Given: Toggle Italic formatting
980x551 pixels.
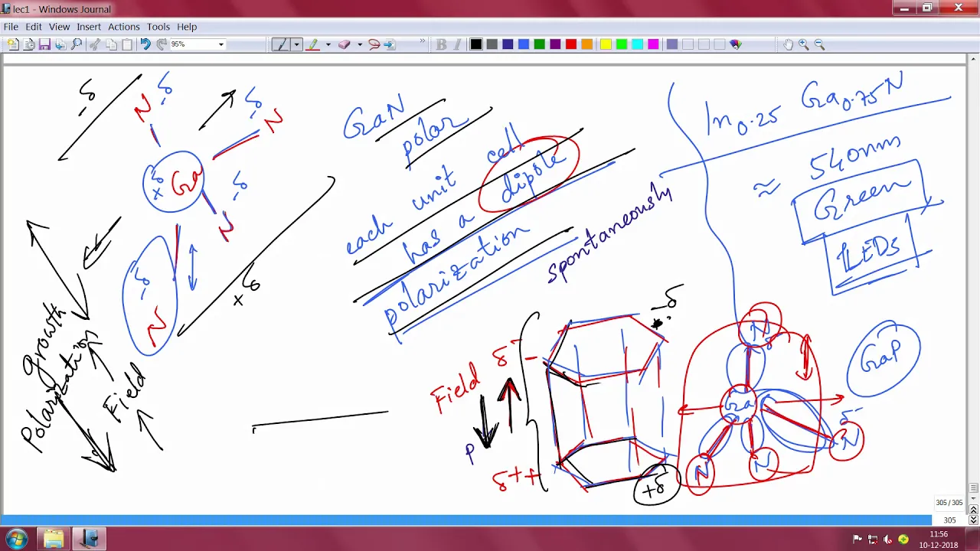Looking at the screenshot, I should coord(457,44).
